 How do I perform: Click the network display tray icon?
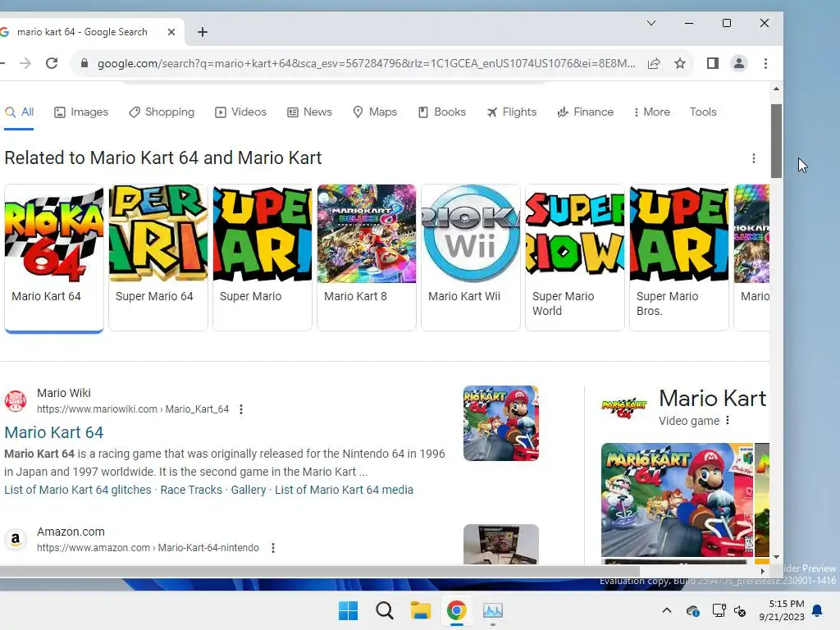point(719,610)
